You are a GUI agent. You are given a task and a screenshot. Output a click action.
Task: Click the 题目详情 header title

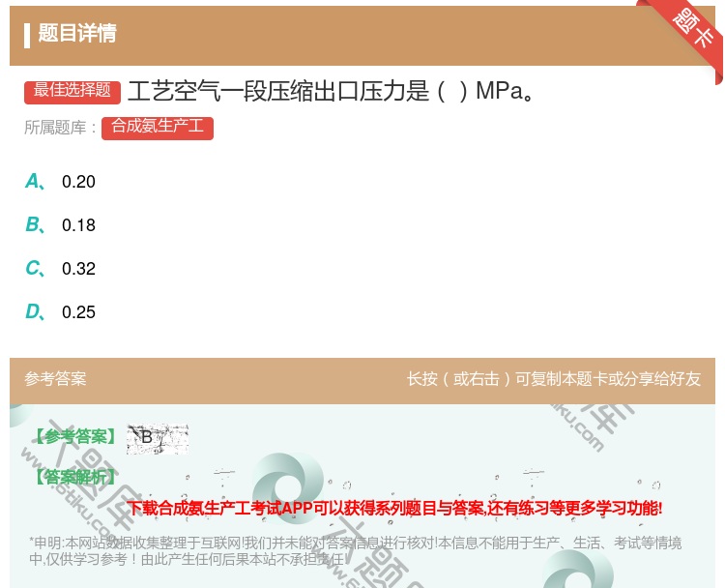tap(77, 33)
